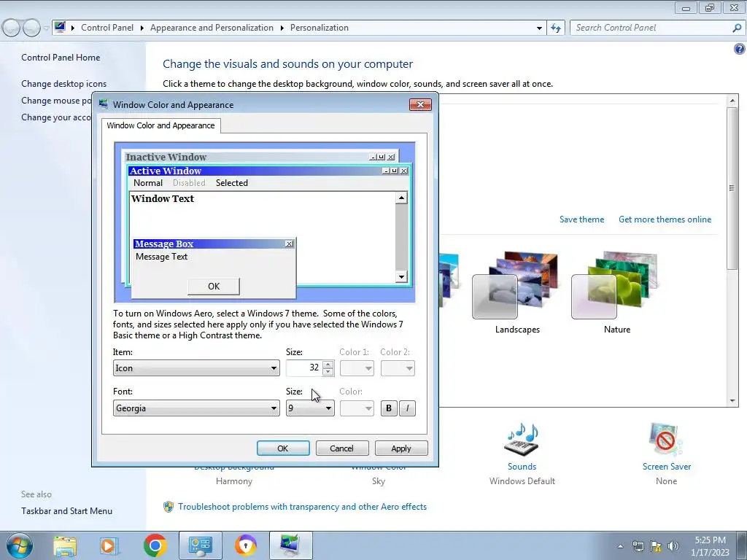Click the address bar refresh icon
The height and width of the screenshot is (560, 747).
tap(556, 28)
